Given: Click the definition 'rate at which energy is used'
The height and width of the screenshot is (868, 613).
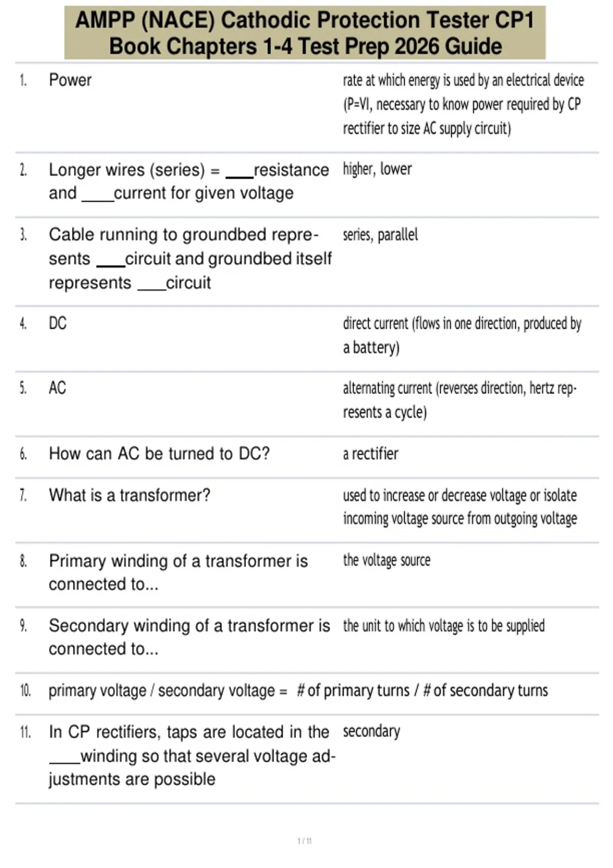Looking at the screenshot, I should point(463,104).
